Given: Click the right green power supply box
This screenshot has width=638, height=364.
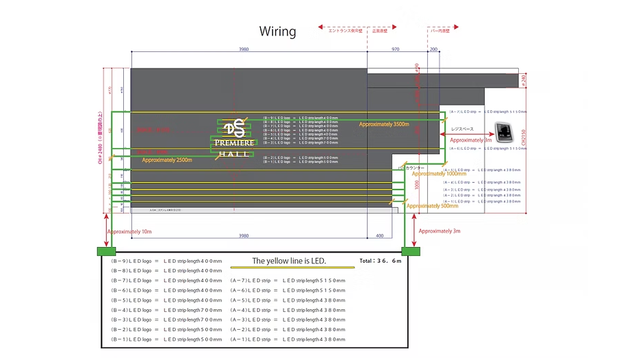Looking at the screenshot, I should pos(411,251).
